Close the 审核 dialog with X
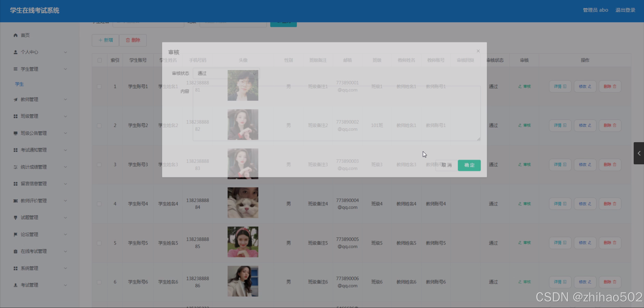644x308 pixels. pyautogui.click(x=478, y=51)
